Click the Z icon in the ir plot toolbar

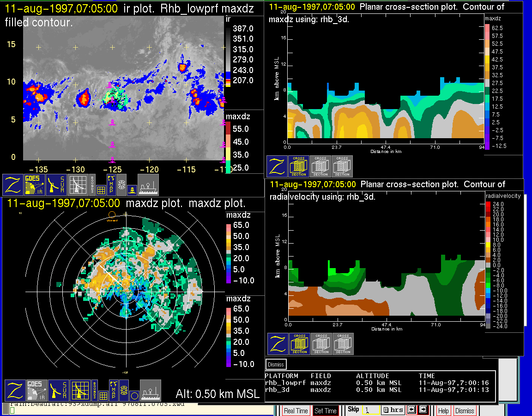pyautogui.click(x=13, y=184)
